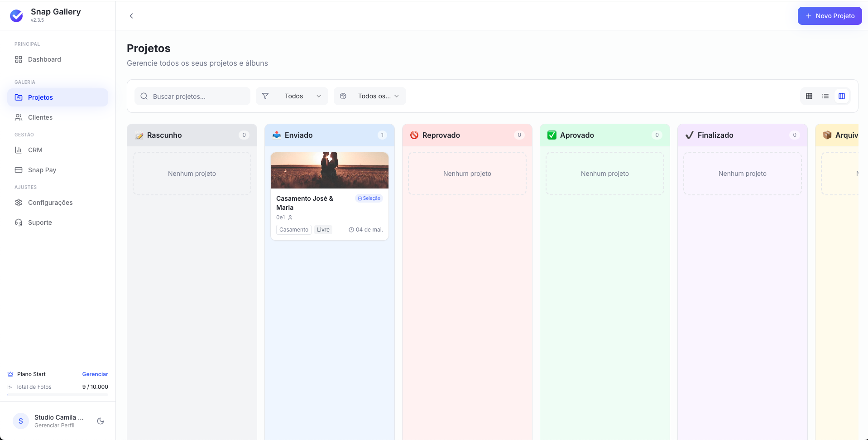868x440 pixels.
Task: Open the 'Todos os...' type dropdown
Action: click(370, 96)
